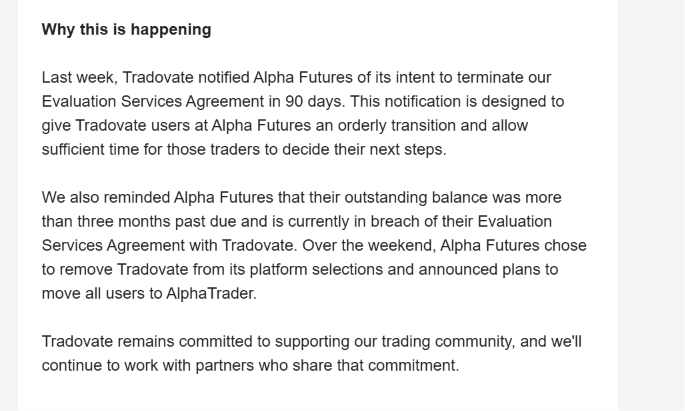Click the paragraph starting "Tradovate remains committed"
Screen dimensions: 685x411
311,353
